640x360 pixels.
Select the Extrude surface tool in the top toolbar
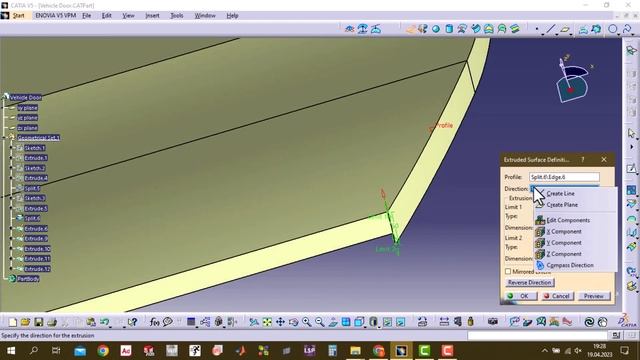(x=411, y=29)
